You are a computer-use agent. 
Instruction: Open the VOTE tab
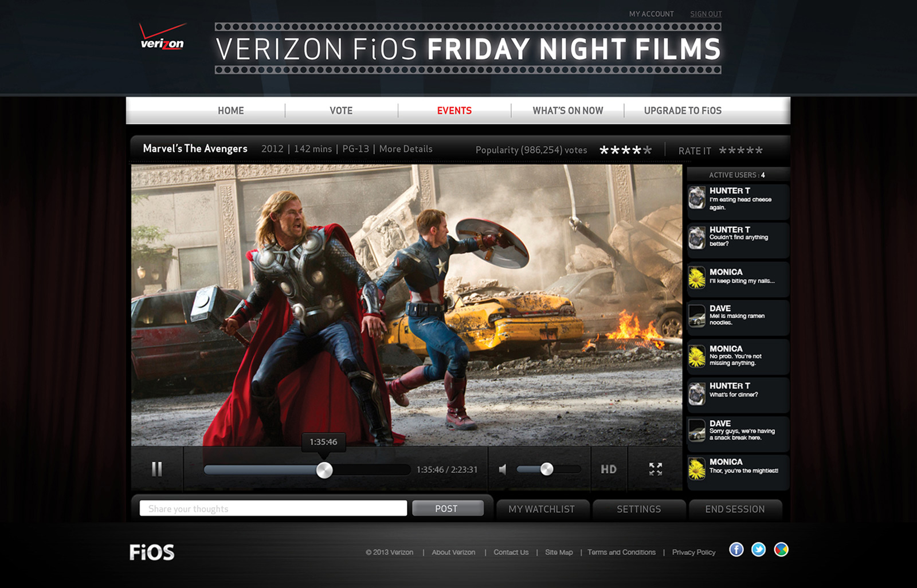341,111
